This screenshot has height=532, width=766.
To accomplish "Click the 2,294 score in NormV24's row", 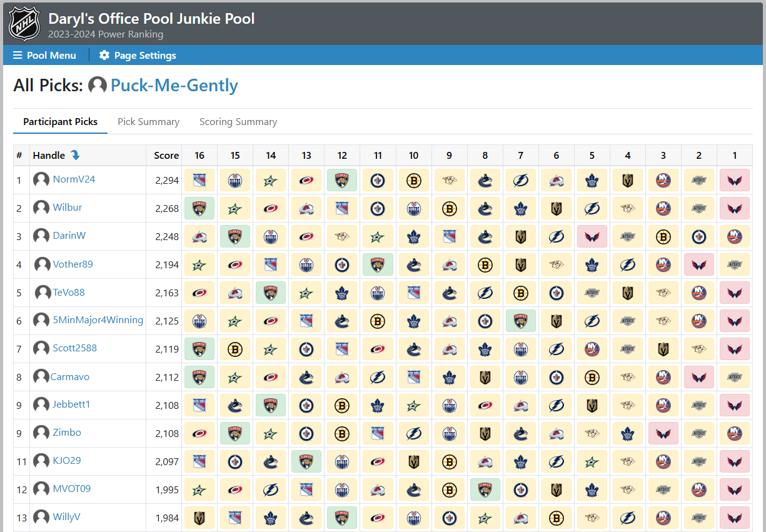I will (166, 180).
